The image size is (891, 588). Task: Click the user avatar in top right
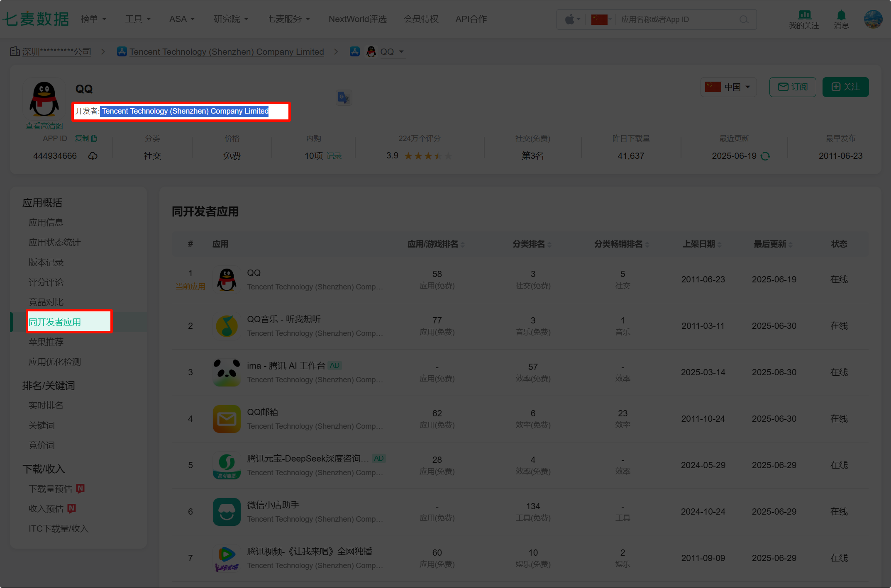coord(873,19)
